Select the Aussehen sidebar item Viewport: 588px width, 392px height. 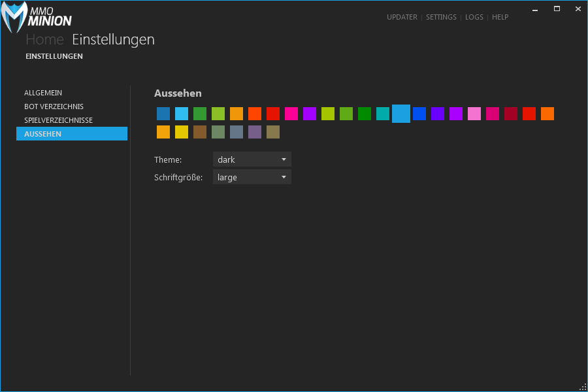pyautogui.click(x=43, y=134)
